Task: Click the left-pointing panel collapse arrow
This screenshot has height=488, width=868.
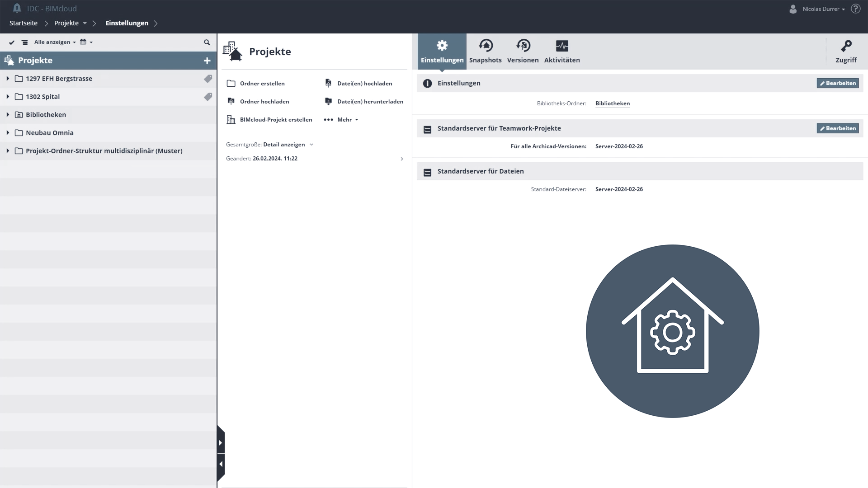Action: tap(221, 464)
